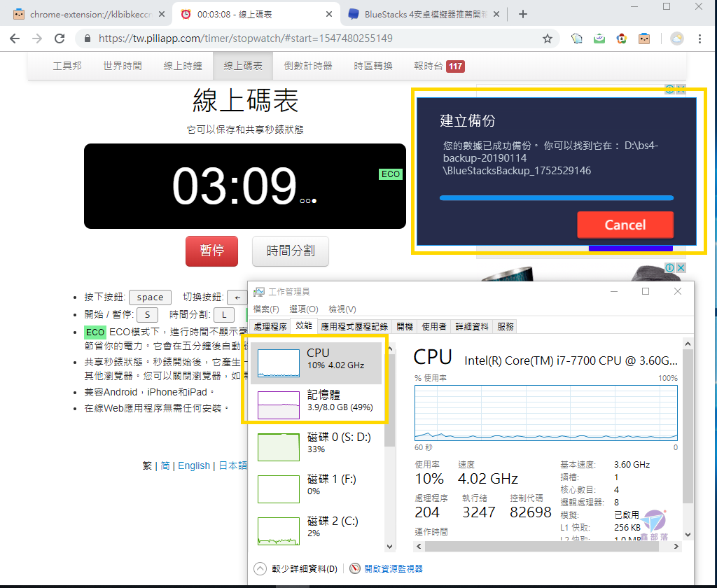
Task: Switch language to 日本語
Action: [x=232, y=465]
